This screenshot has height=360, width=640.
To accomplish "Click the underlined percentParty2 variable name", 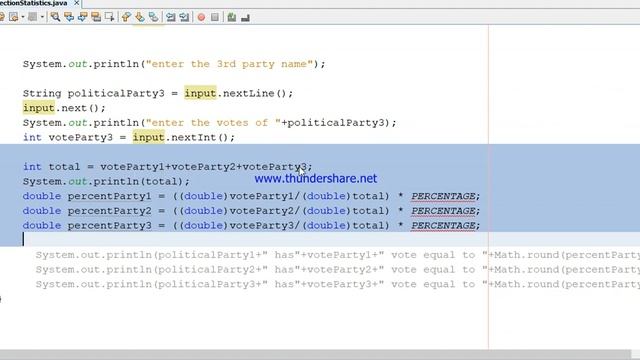I will (109, 211).
